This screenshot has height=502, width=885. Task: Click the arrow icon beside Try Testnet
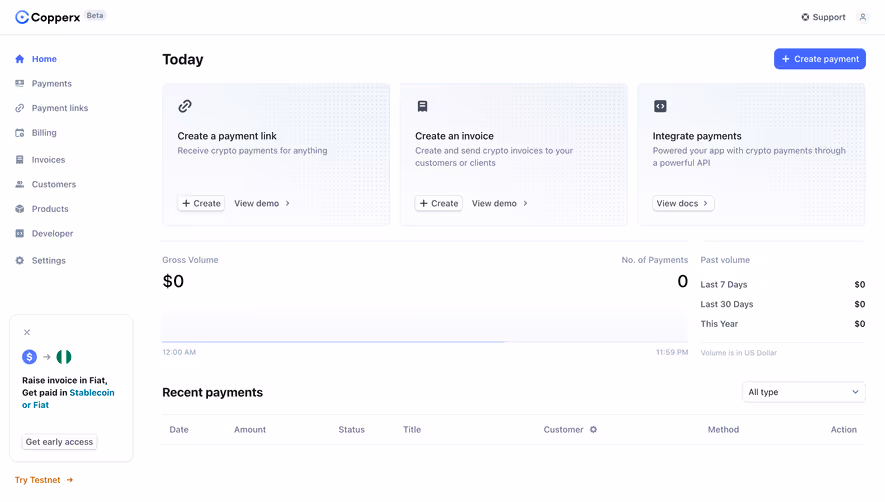tap(70, 480)
